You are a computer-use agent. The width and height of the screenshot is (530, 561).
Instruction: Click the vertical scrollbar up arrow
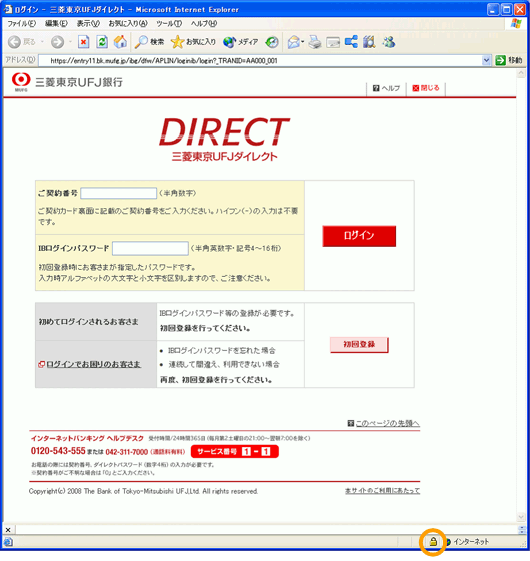(521, 74)
